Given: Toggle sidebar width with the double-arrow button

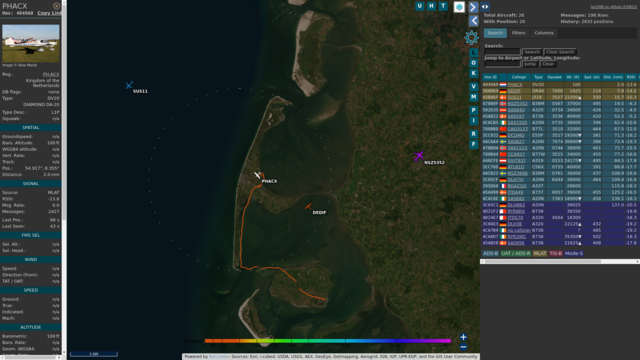Looking at the screenshot, I should 485,7.
